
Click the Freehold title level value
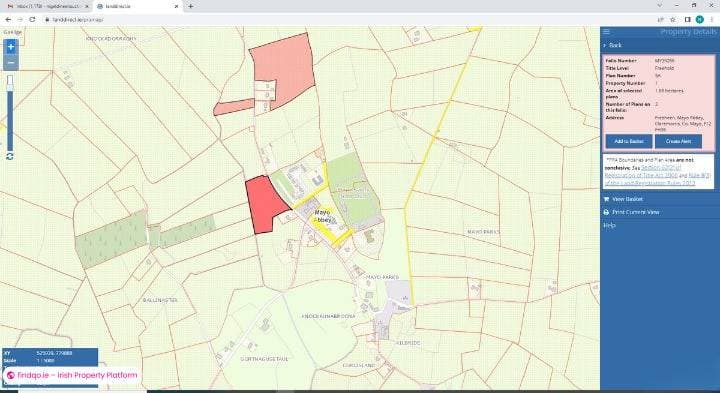pyautogui.click(x=664, y=68)
